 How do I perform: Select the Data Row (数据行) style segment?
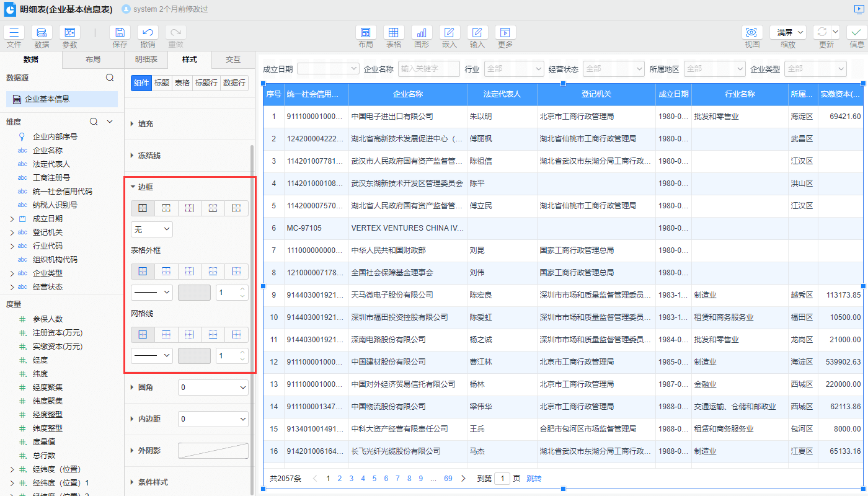pos(234,83)
